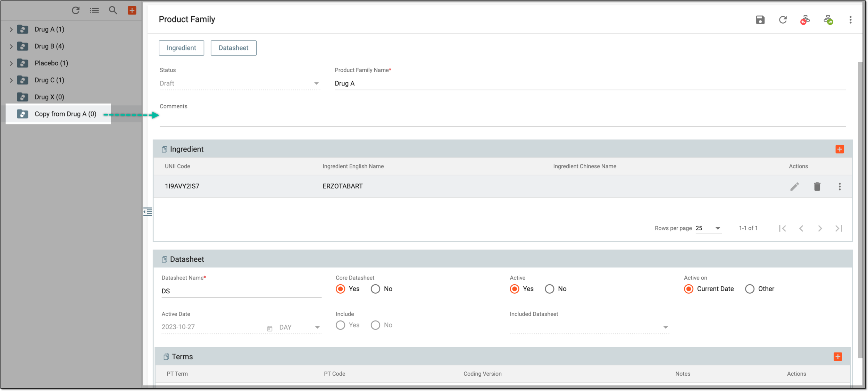The width and height of the screenshot is (868, 391).
Task: Open the Product Family more options menu
Action: tap(850, 20)
